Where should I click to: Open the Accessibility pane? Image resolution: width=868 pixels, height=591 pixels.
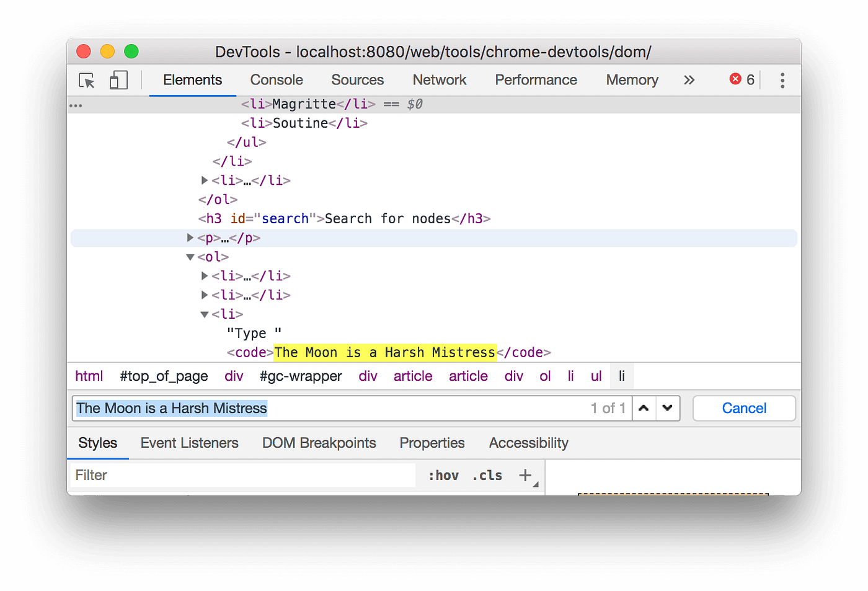pyautogui.click(x=528, y=443)
